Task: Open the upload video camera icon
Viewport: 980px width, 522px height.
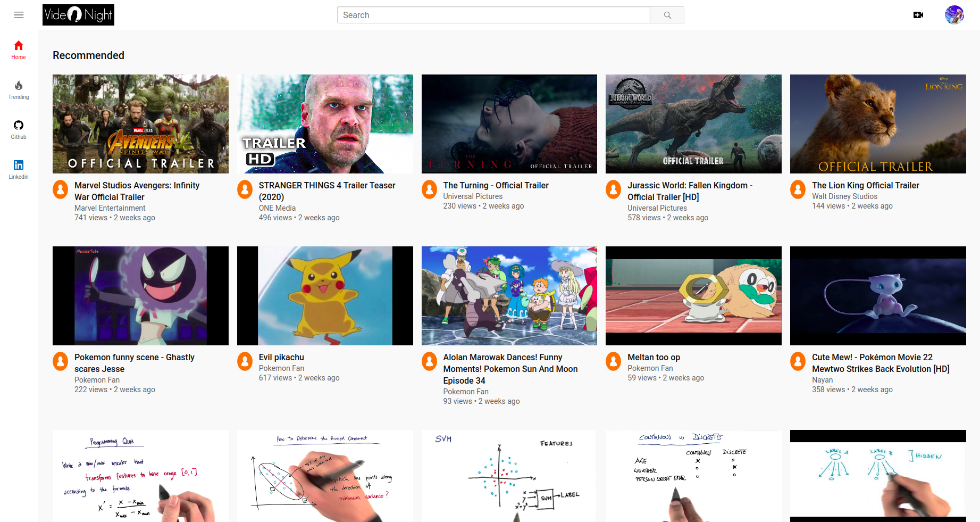Action: pos(918,15)
